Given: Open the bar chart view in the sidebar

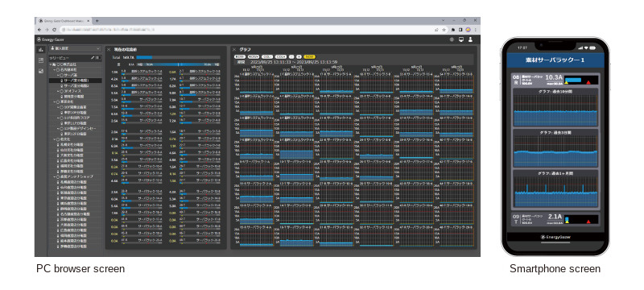Looking at the screenshot, I should (x=41, y=50).
